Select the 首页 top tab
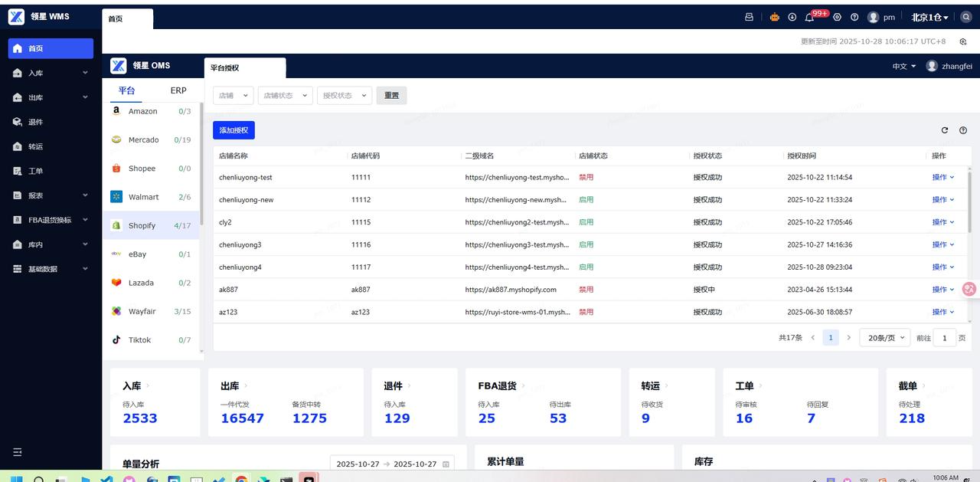 127,19
